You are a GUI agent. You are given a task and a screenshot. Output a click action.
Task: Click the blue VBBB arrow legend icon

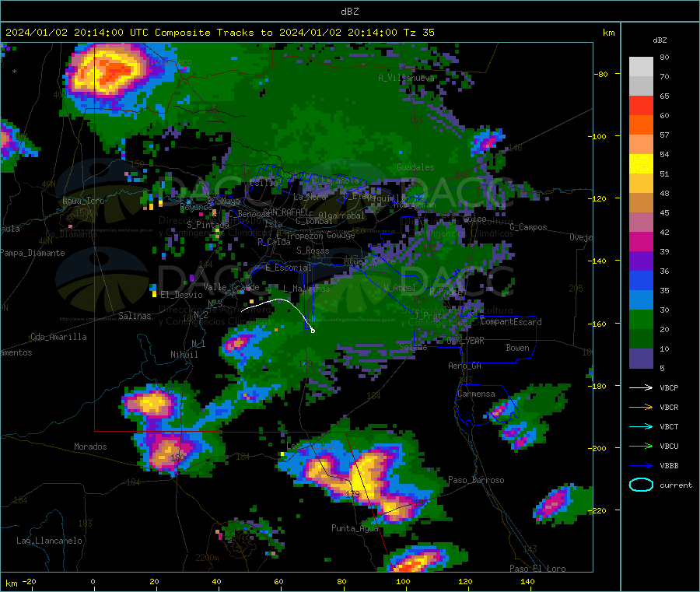click(641, 466)
